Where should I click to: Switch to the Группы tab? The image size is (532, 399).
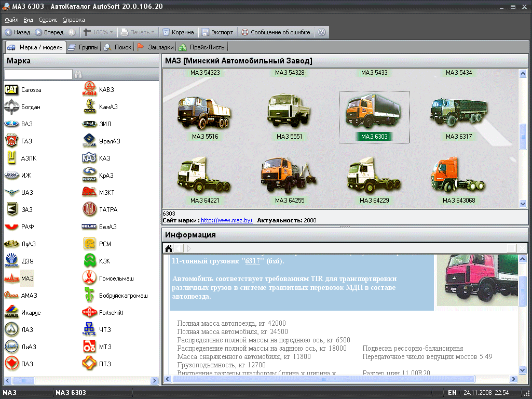click(x=84, y=47)
